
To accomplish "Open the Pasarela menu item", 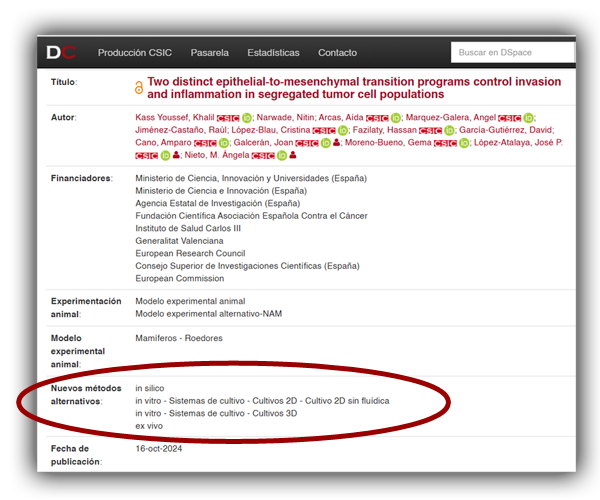I will tap(209, 52).
